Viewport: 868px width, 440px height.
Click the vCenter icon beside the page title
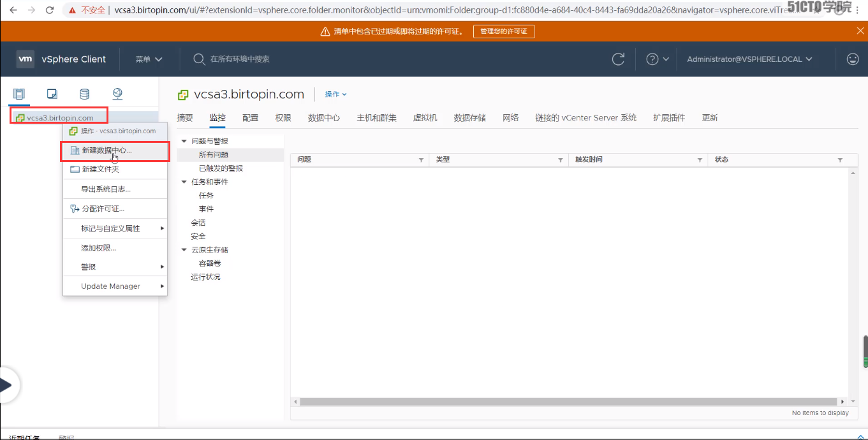tap(183, 94)
